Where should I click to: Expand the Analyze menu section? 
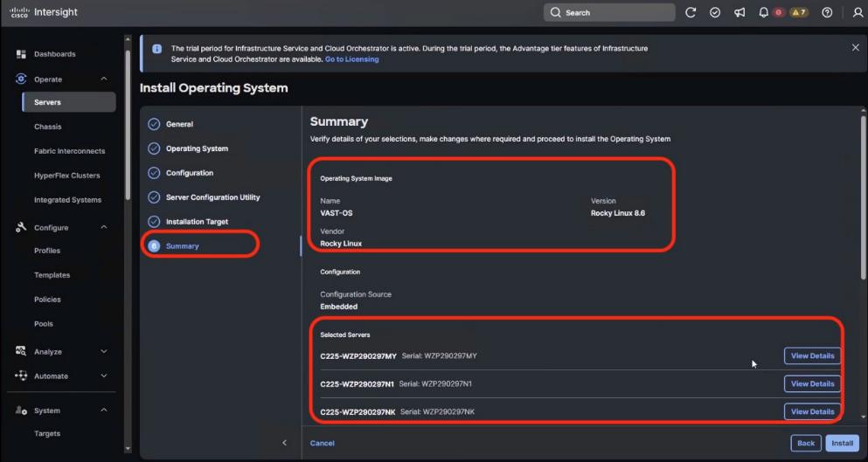click(x=104, y=351)
